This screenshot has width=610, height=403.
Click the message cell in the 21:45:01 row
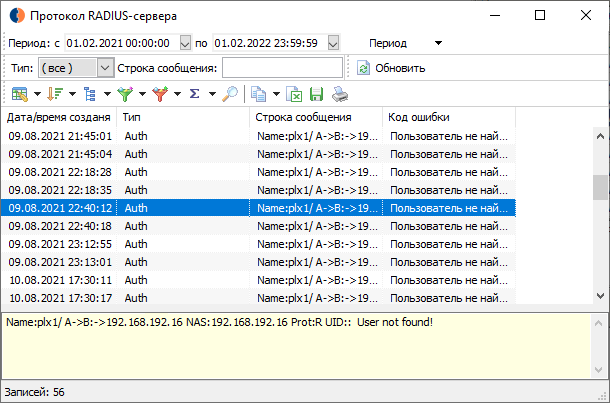[317, 136]
